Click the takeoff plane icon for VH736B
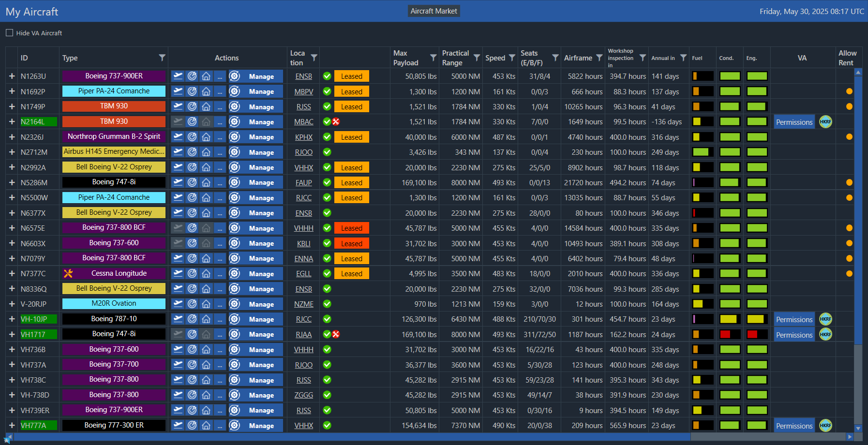Image resolution: width=868 pixels, height=445 pixels. pos(178,350)
